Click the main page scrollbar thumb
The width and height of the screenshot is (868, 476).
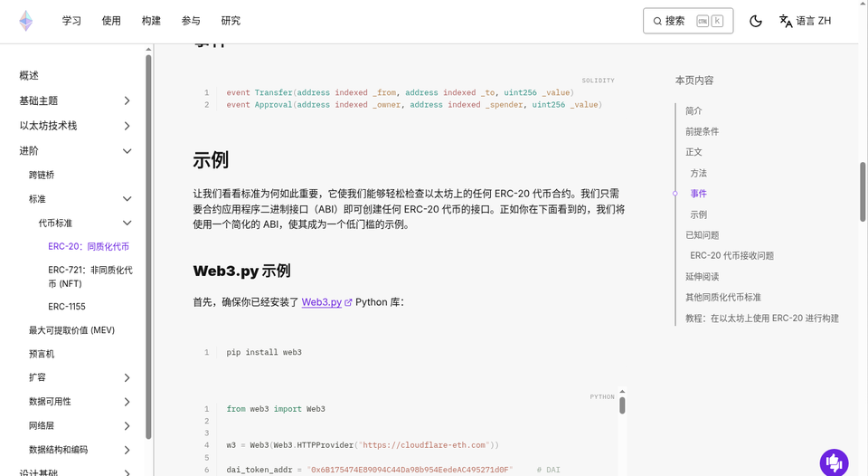click(x=863, y=192)
